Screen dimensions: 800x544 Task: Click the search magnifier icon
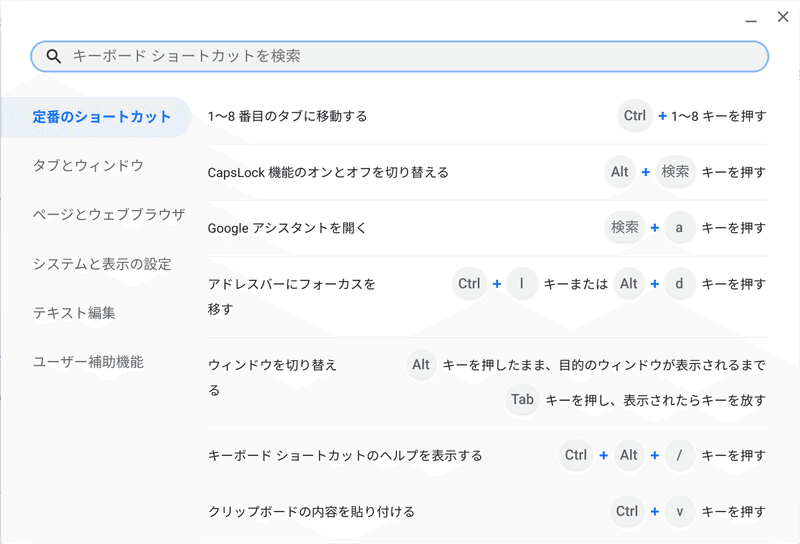(54, 56)
